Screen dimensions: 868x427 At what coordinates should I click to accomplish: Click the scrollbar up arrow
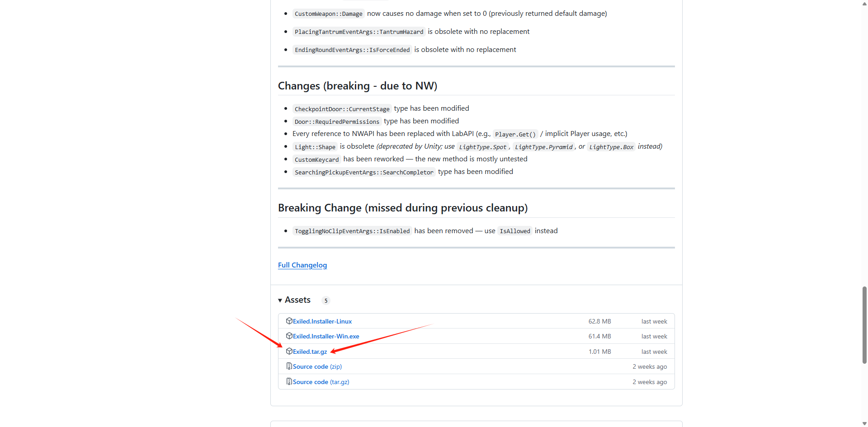(864, 4)
